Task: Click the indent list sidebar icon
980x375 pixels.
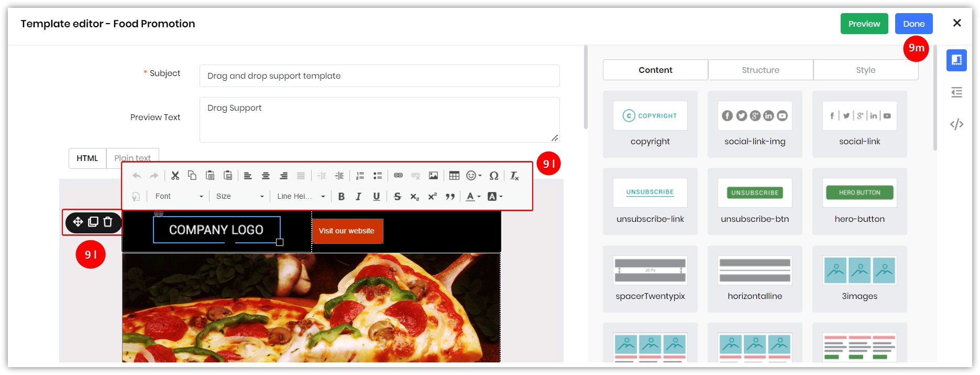Action: point(956,92)
